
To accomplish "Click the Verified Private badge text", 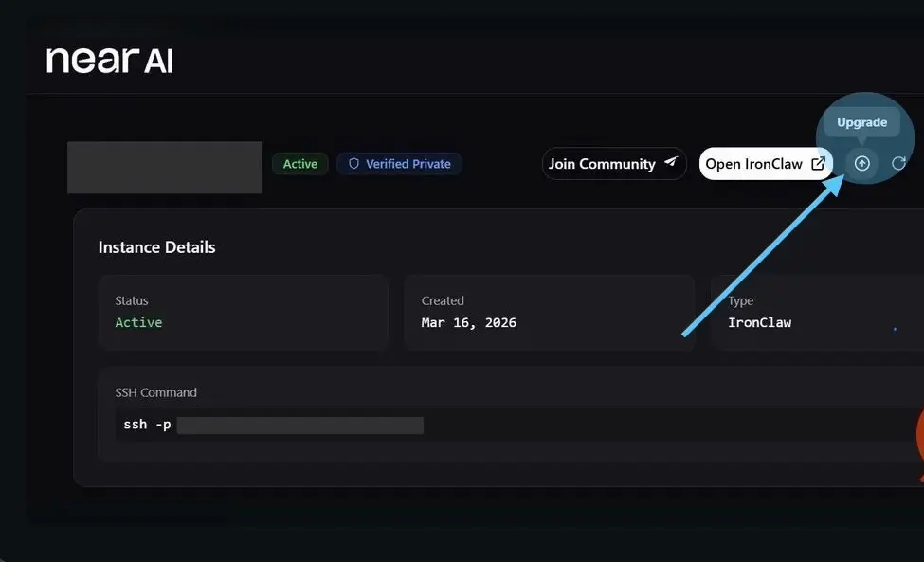I will tap(408, 164).
